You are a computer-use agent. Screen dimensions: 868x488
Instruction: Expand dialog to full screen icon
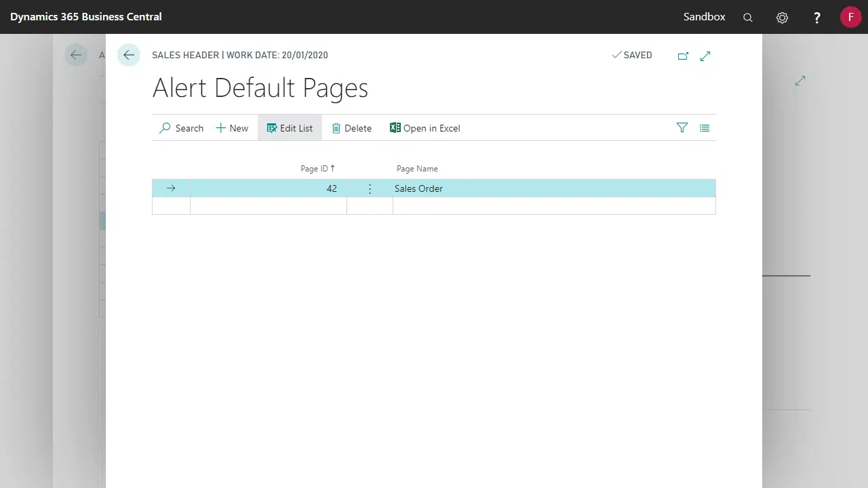pos(705,56)
